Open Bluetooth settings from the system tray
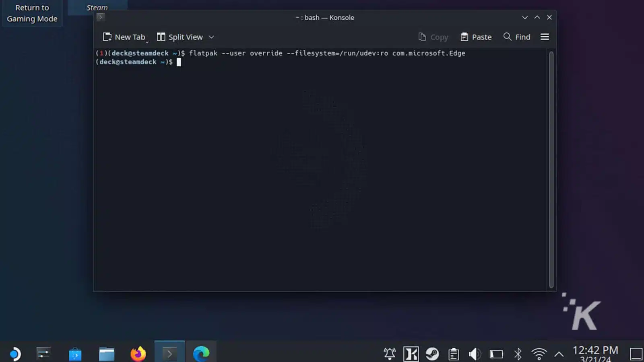Viewport: 644px width, 362px height. 518,354
